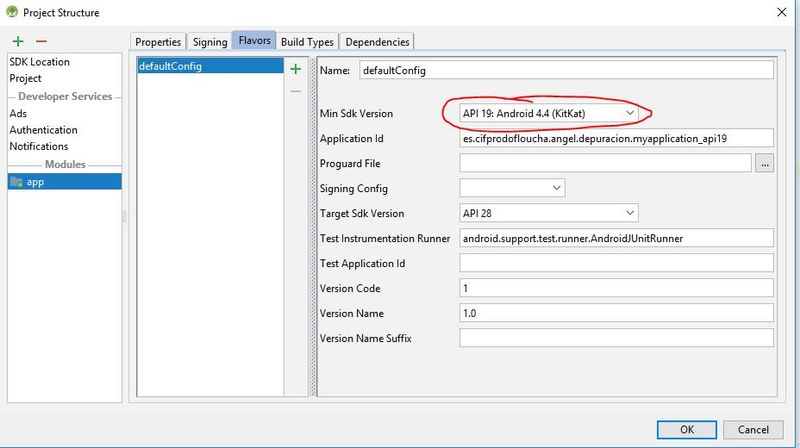Click the Test Instrumentation Runner field

(616, 238)
